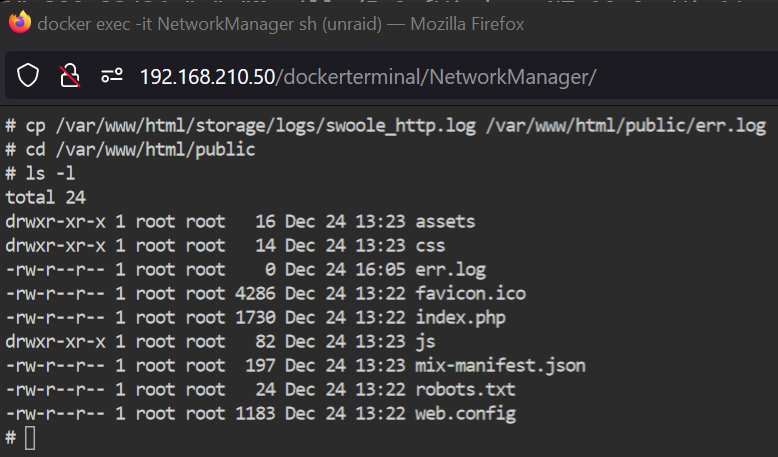Click the mix-manifest.json filename
This screenshot has width=778, height=457.
pyautogui.click(x=500, y=366)
